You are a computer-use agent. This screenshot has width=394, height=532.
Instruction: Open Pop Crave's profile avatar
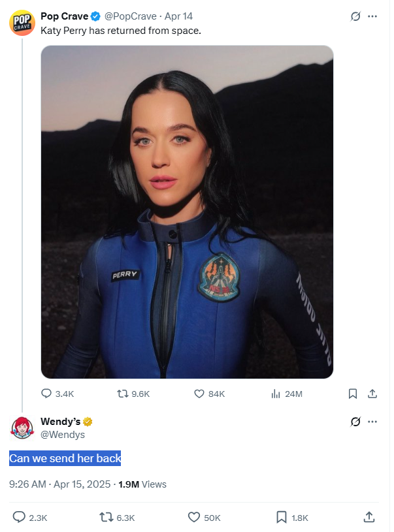[22, 22]
